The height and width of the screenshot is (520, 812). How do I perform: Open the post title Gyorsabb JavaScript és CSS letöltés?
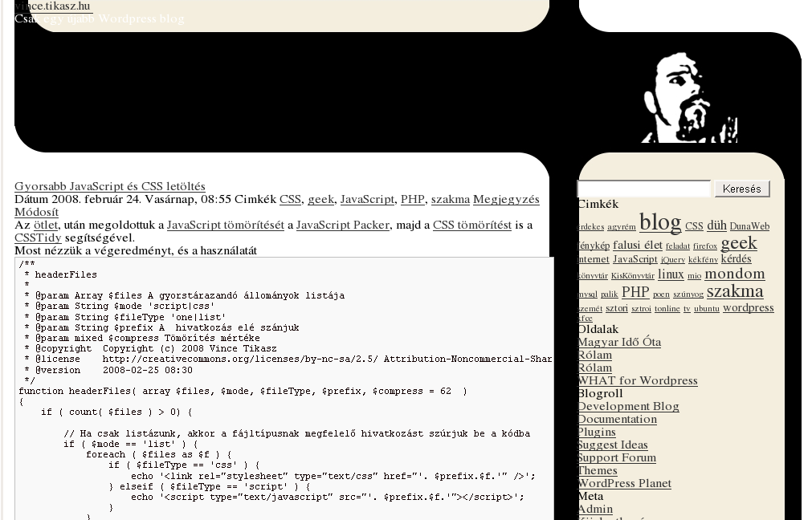tap(110, 186)
